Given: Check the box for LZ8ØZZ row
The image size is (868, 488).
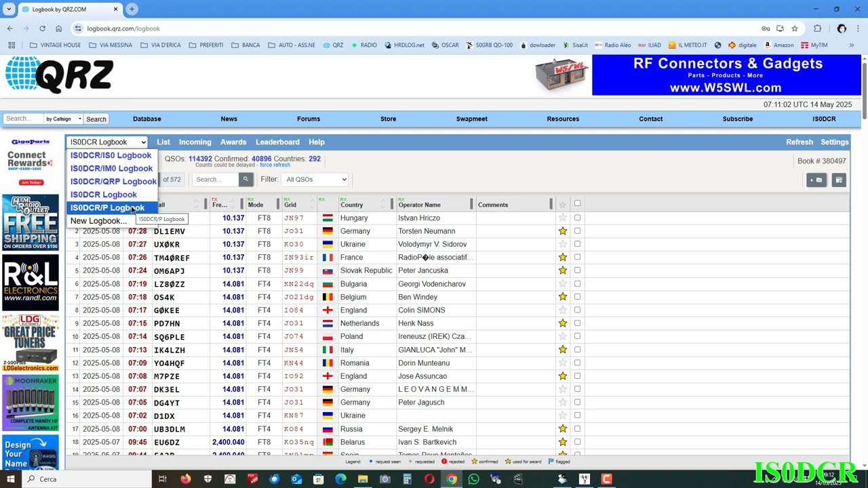Looking at the screenshot, I should [x=577, y=283].
